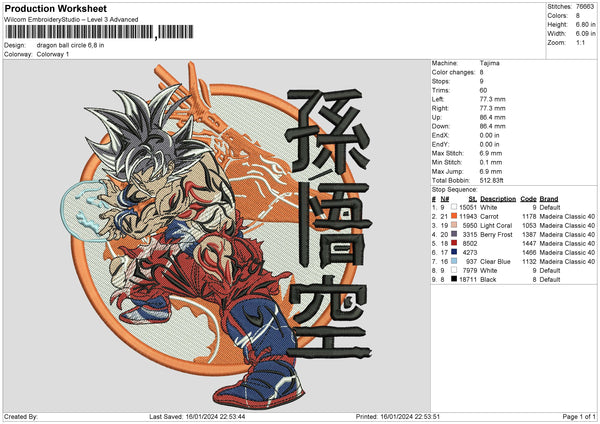600x424 pixels.
Task: Select the Total Bobbin value 512.83ft
Action: pos(491,180)
